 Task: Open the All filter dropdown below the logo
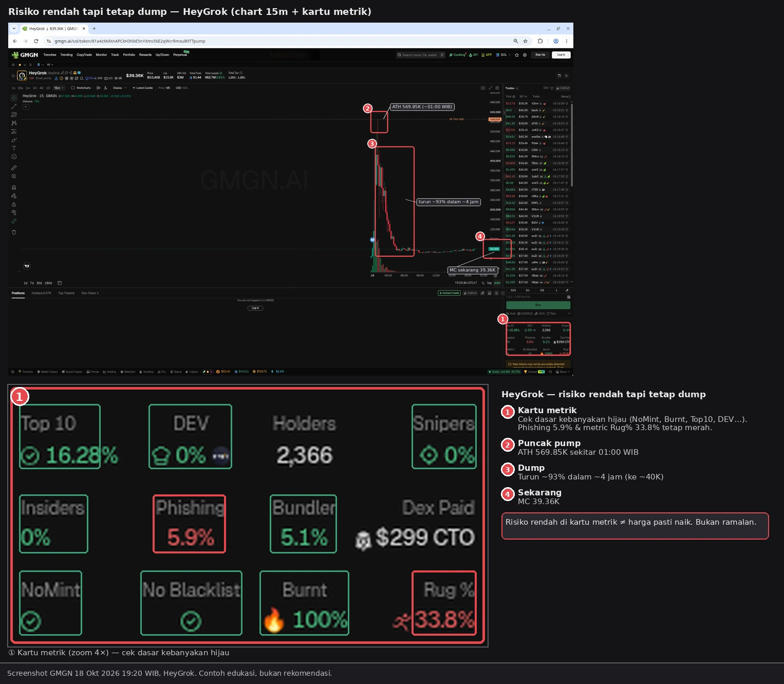pyautogui.click(x=50, y=65)
